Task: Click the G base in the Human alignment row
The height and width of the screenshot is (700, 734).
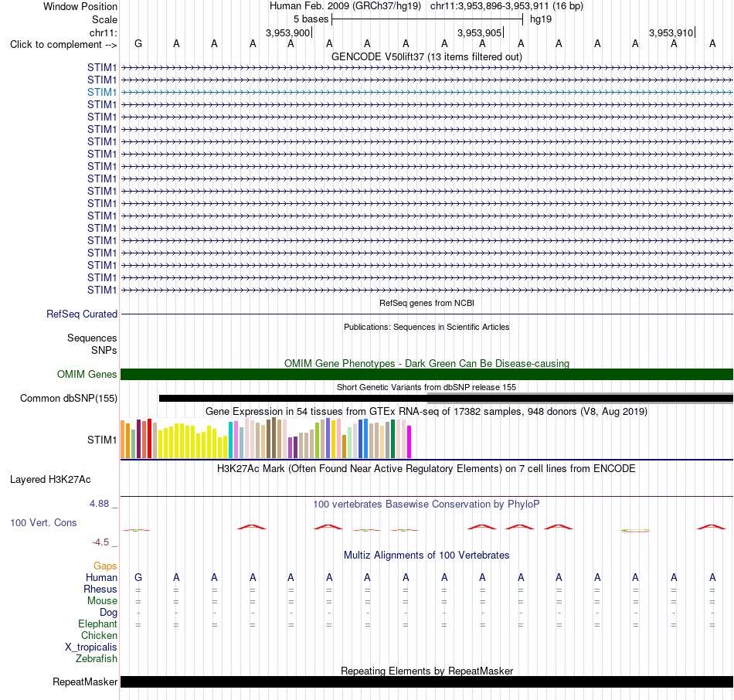Action: (138, 577)
